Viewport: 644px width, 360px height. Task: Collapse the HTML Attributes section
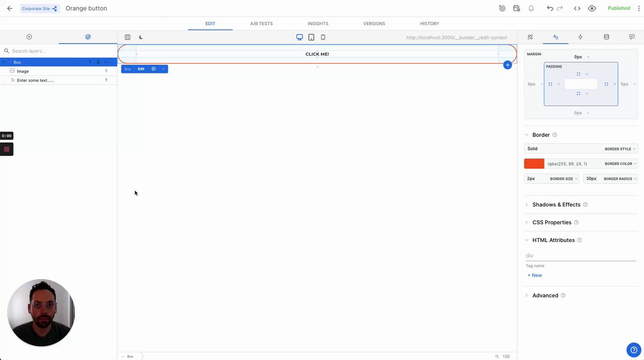pos(526,240)
